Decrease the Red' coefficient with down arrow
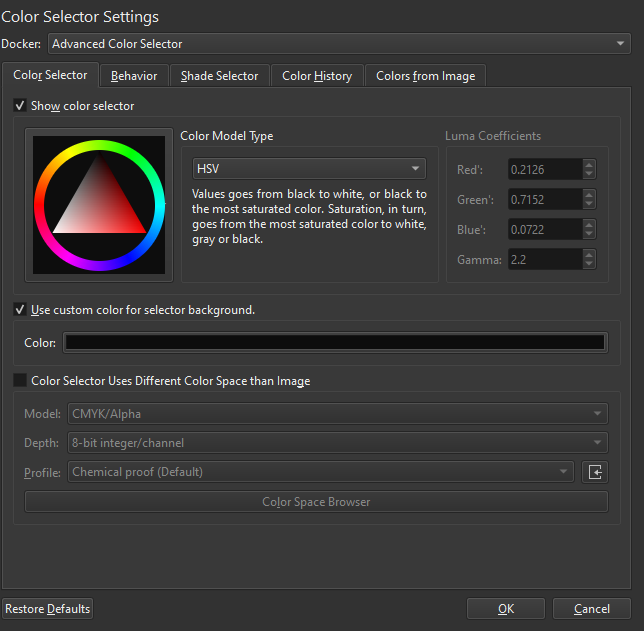The width and height of the screenshot is (644, 631). click(589, 174)
